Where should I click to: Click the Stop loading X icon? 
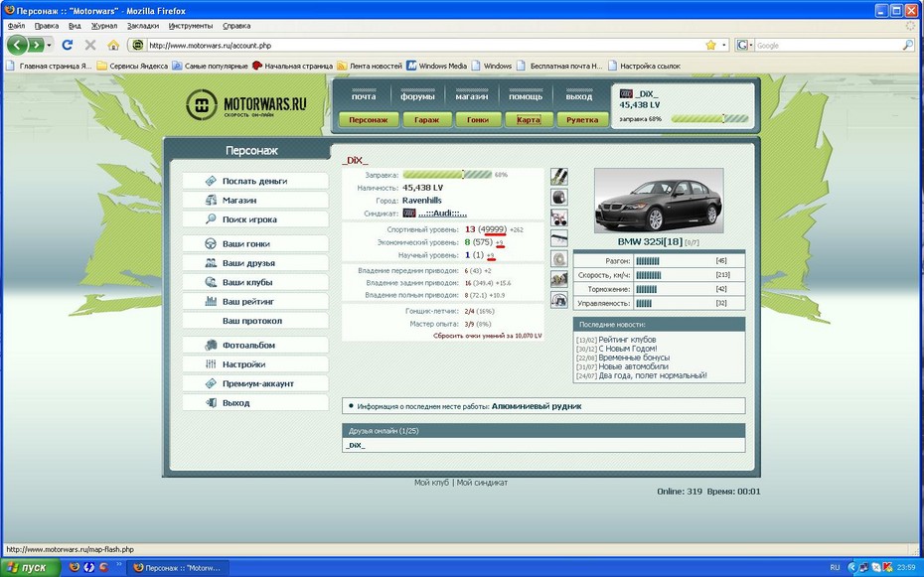[x=90, y=45]
